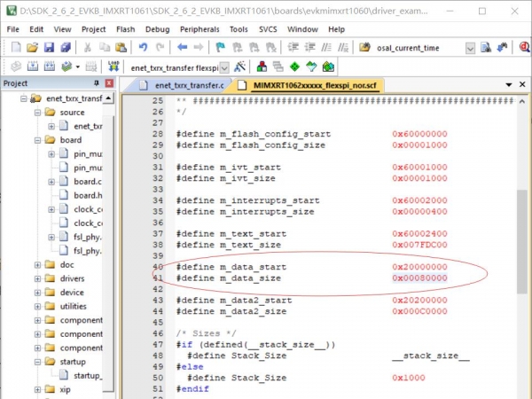Select board.c file in project tree
The width and height of the screenshot is (532, 399).
pos(86,182)
